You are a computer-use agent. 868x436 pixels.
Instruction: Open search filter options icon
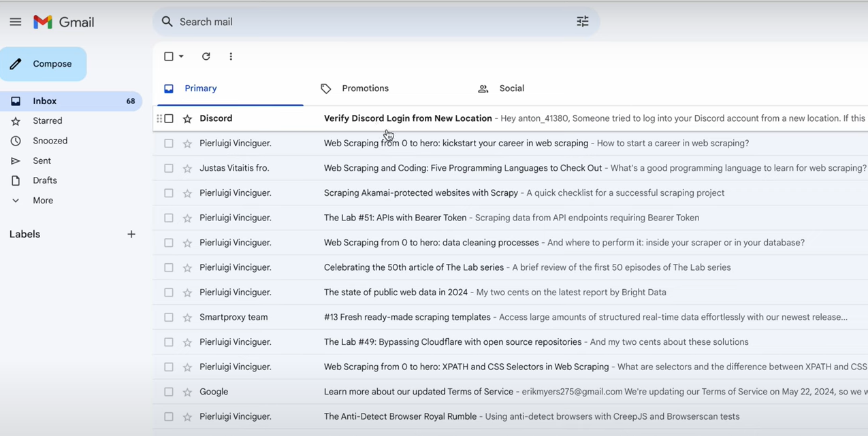(583, 22)
